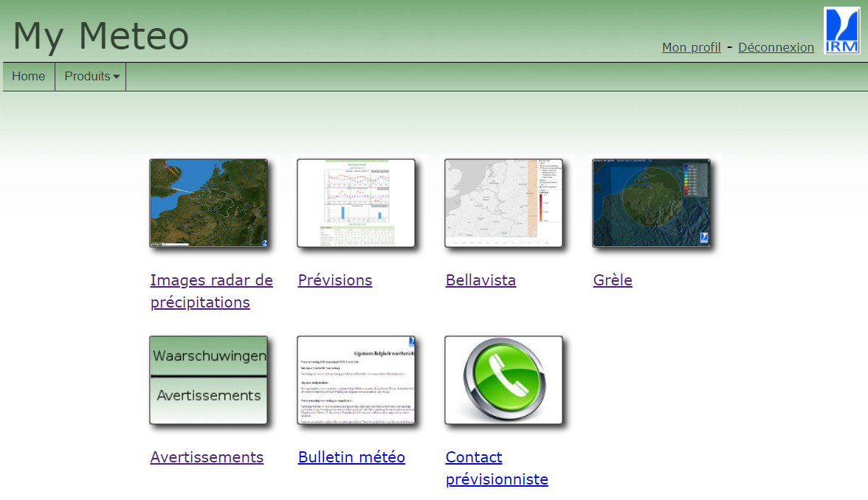Go to the Home menu item
Image resolution: width=868 pixels, height=500 pixels.
[29, 77]
